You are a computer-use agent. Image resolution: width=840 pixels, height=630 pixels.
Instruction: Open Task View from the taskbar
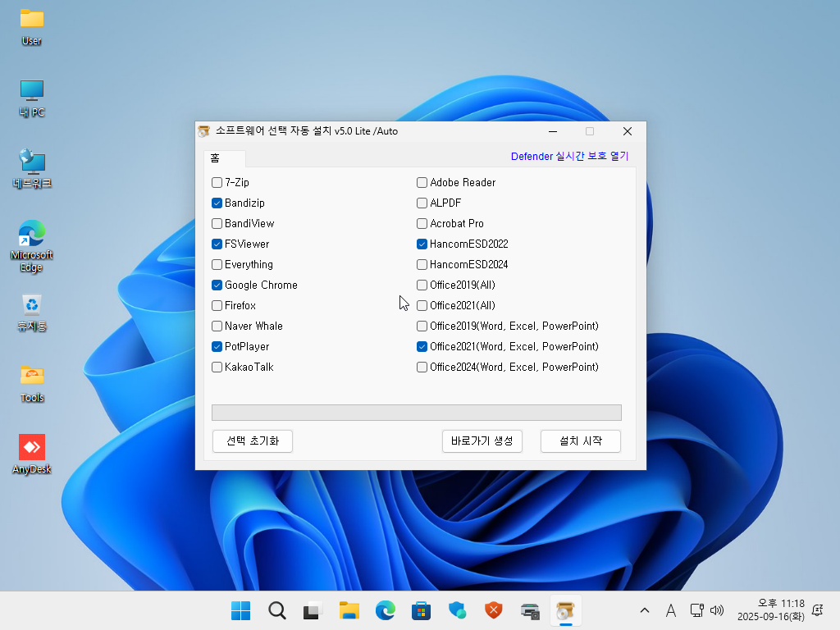(313, 610)
